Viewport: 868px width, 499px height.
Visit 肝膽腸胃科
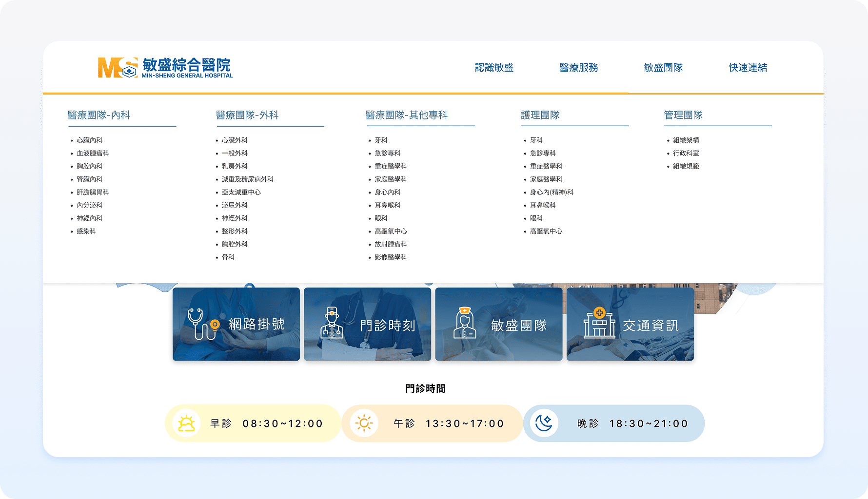click(93, 192)
